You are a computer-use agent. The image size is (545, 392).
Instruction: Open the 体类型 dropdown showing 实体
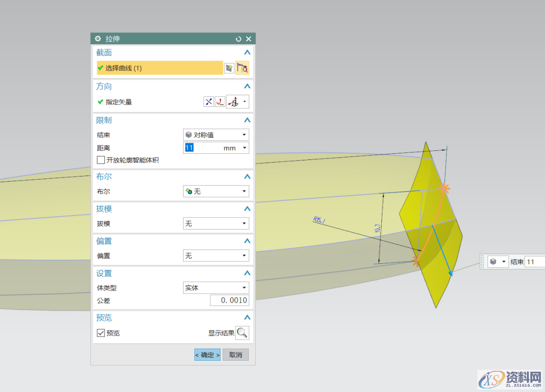215,288
